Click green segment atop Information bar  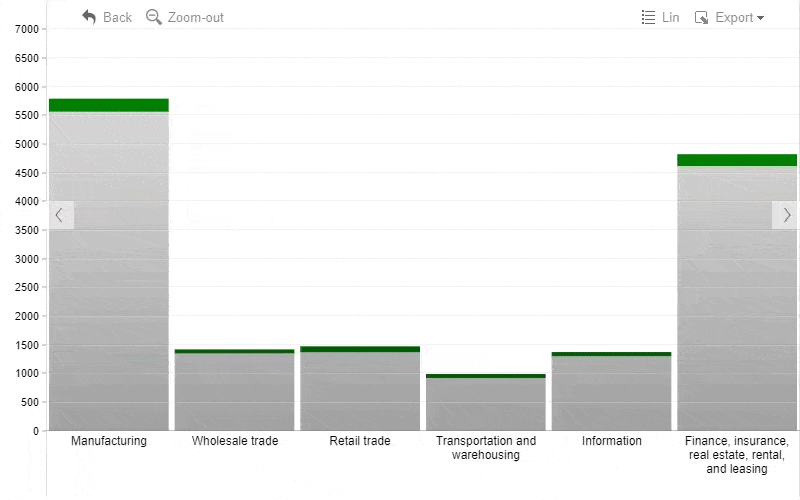611,354
